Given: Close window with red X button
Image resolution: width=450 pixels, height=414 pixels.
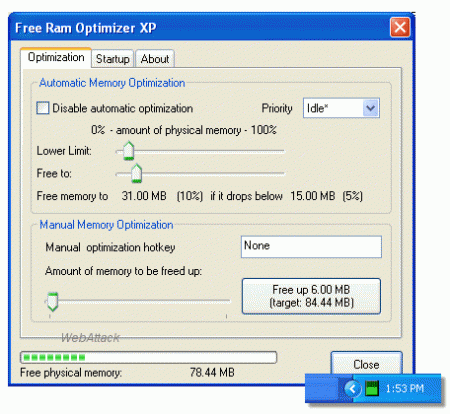Looking at the screenshot, I should pos(400,27).
